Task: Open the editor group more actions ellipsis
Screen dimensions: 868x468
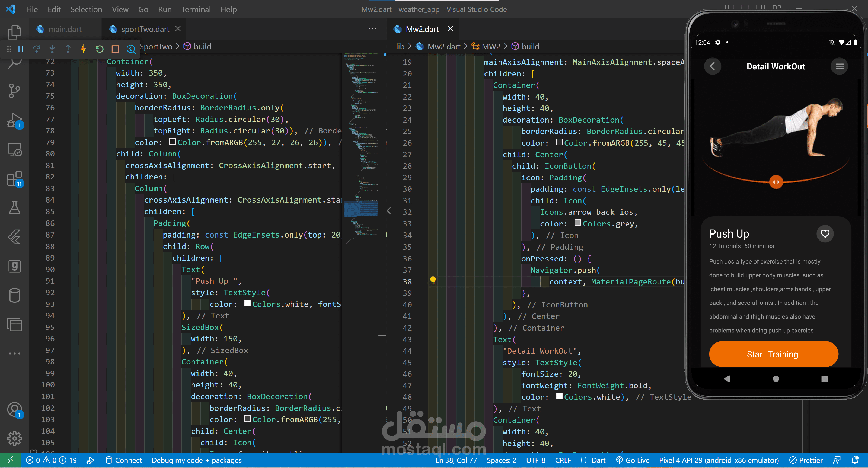Action: [372, 29]
